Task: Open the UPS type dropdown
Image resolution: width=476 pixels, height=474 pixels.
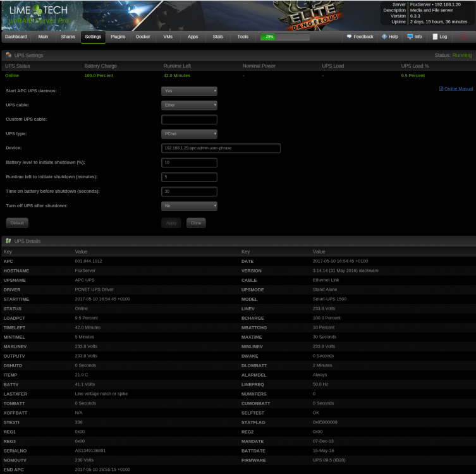Action: coord(189,133)
